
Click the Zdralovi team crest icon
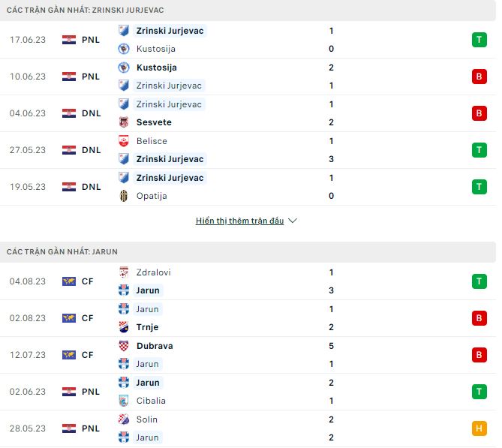tap(124, 272)
